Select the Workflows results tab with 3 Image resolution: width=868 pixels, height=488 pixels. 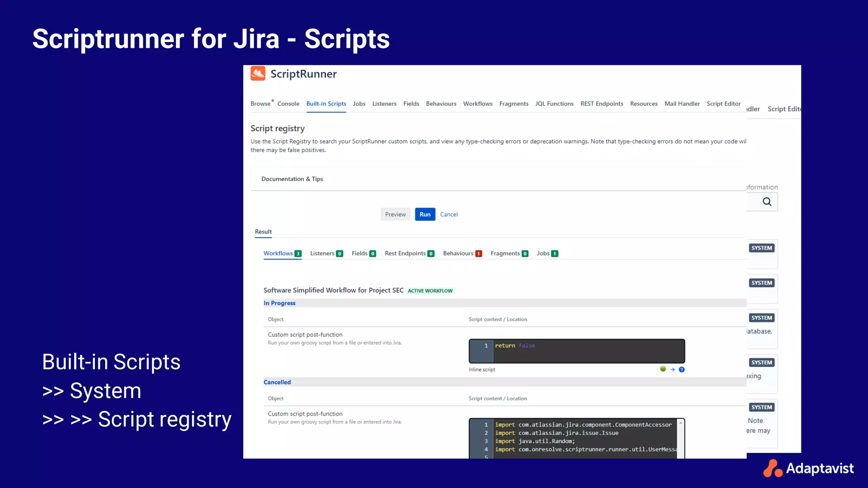pos(282,253)
